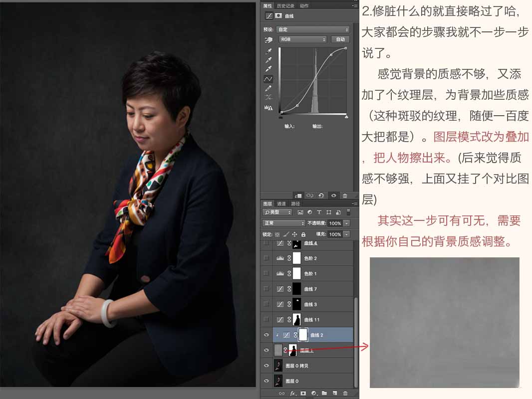Activate the on-image adjustment tool in Curves
532x399 pixels.
click(x=268, y=40)
